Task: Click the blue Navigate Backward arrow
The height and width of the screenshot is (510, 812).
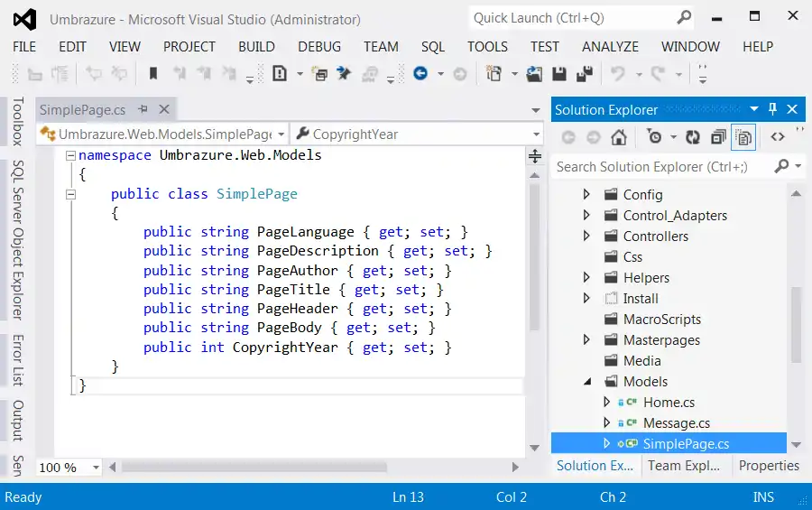Action: pyautogui.click(x=420, y=73)
